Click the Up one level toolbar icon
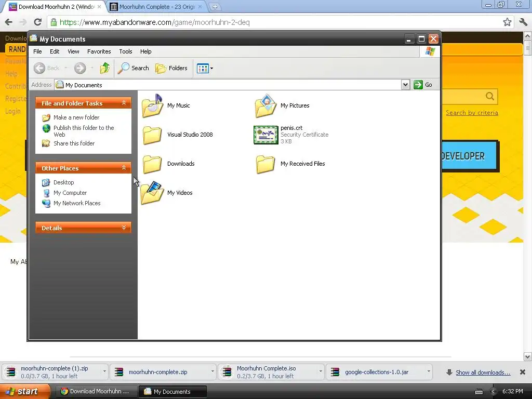532x399 pixels. 105,68
